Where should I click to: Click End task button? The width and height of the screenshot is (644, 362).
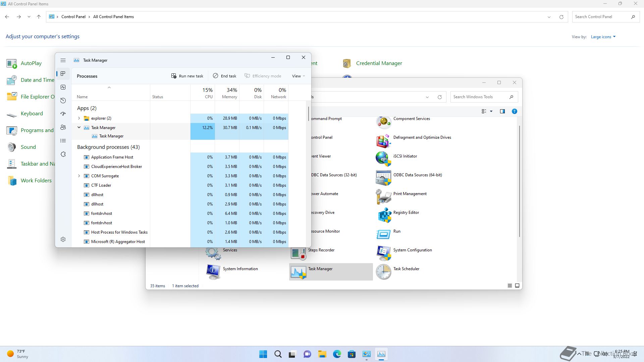(225, 76)
